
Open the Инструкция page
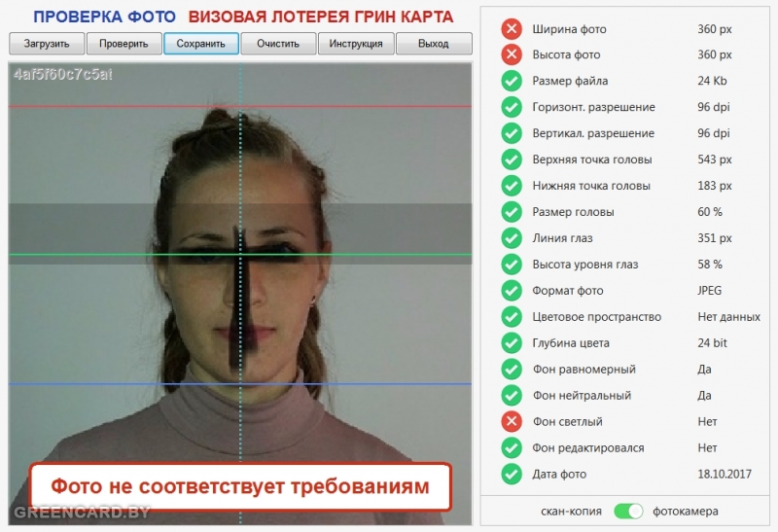click(x=356, y=44)
